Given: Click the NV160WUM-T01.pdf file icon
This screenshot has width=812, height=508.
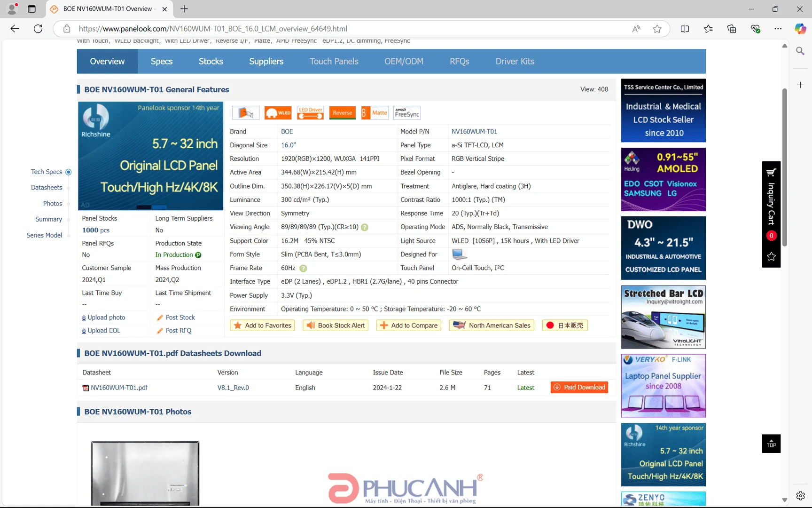Looking at the screenshot, I should (x=86, y=388).
